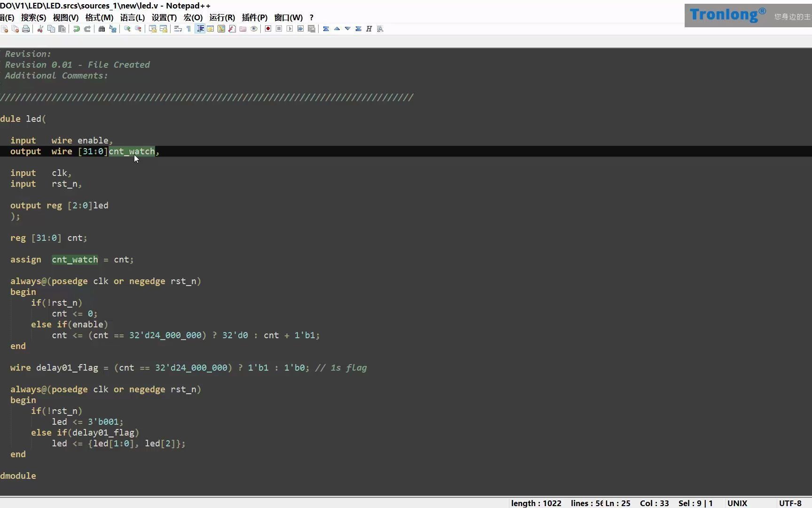
Task: Toggle synchronize horizontal scrolling icon
Action: click(164, 29)
